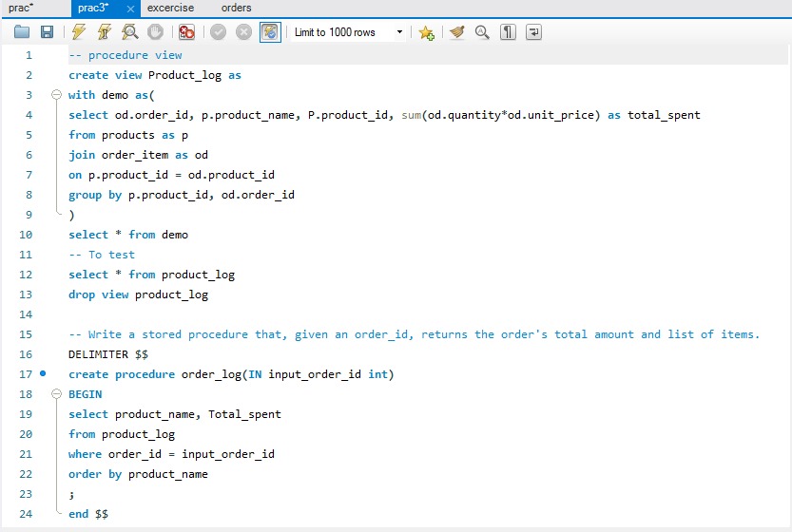Click 'order by product_name' line
792x532 pixels.
click(x=139, y=474)
